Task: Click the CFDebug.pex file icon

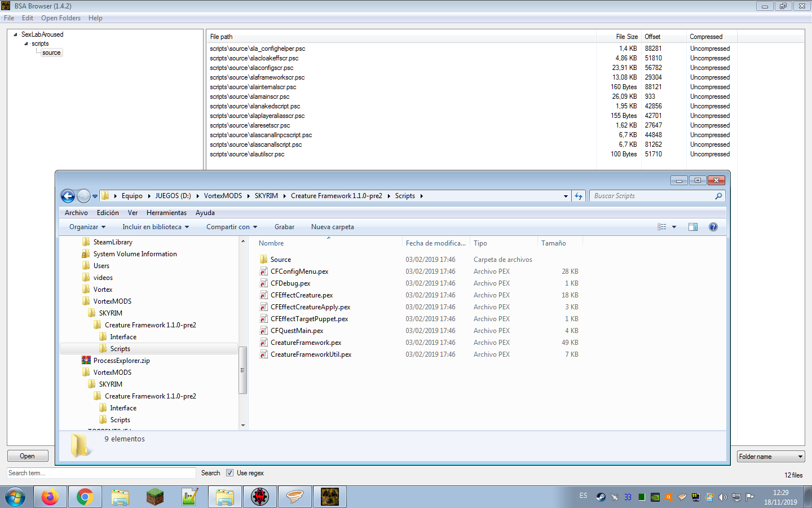Action: (263, 283)
